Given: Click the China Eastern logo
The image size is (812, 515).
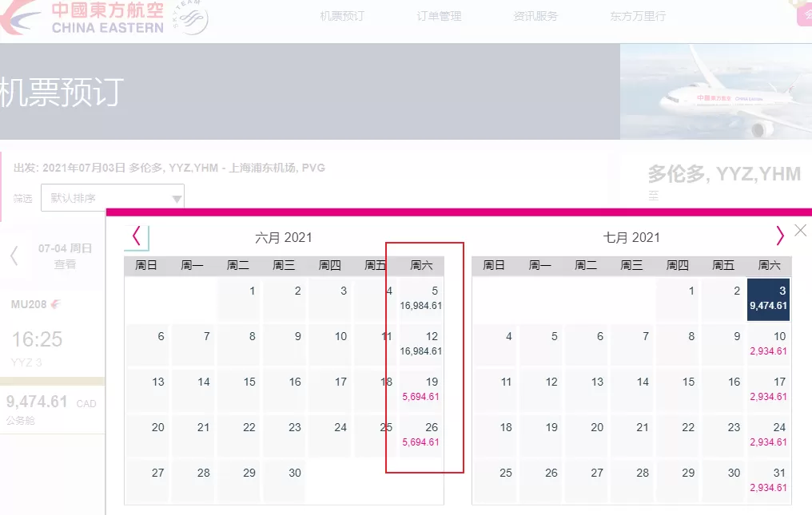Looking at the screenshot, I should click(83, 18).
